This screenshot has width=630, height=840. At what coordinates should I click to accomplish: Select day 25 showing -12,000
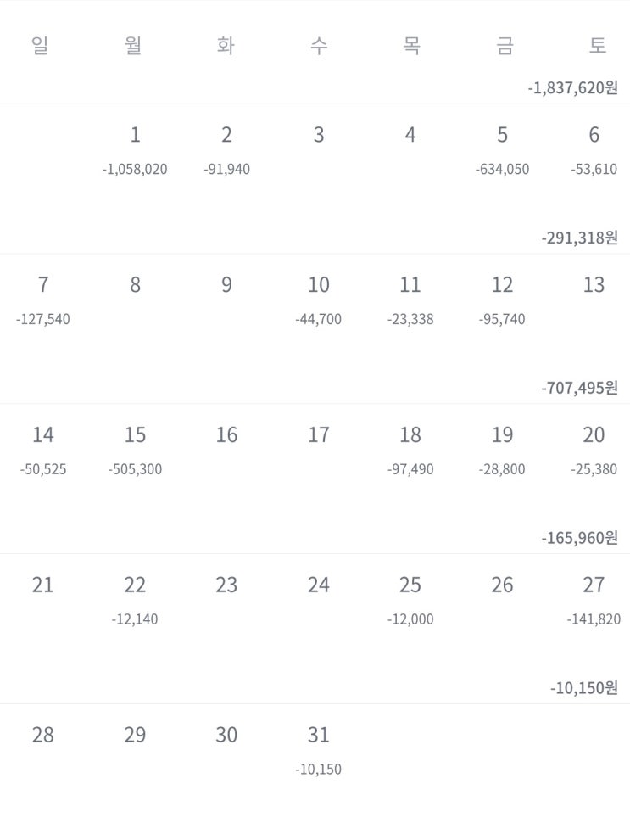click(x=410, y=601)
